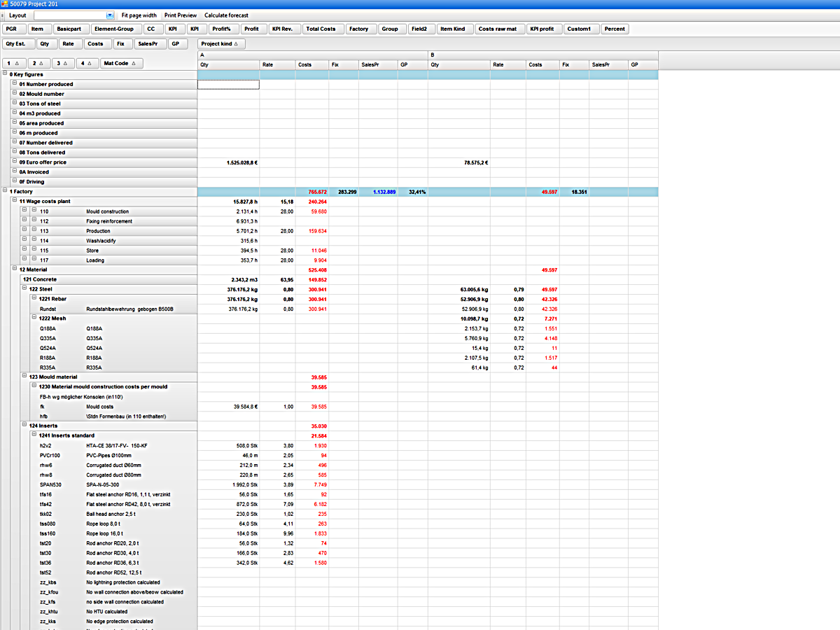Image resolution: width=840 pixels, height=630 pixels.
Task: Collapse the 1 Factory group
Action: [5, 191]
